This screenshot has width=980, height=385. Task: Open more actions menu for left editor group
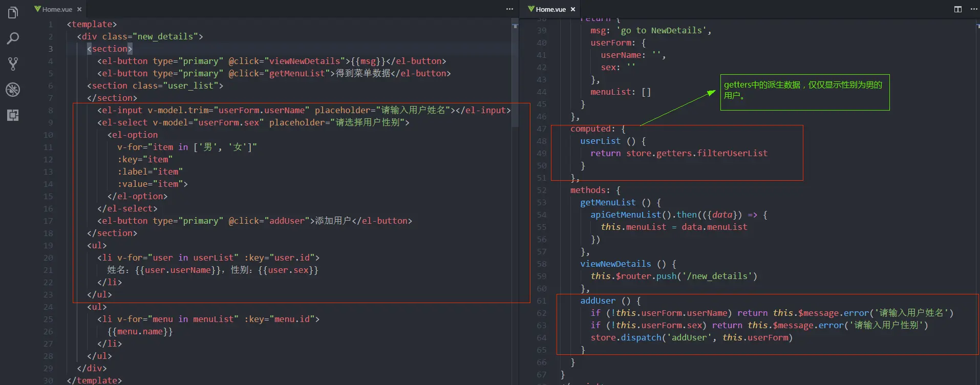[509, 9]
